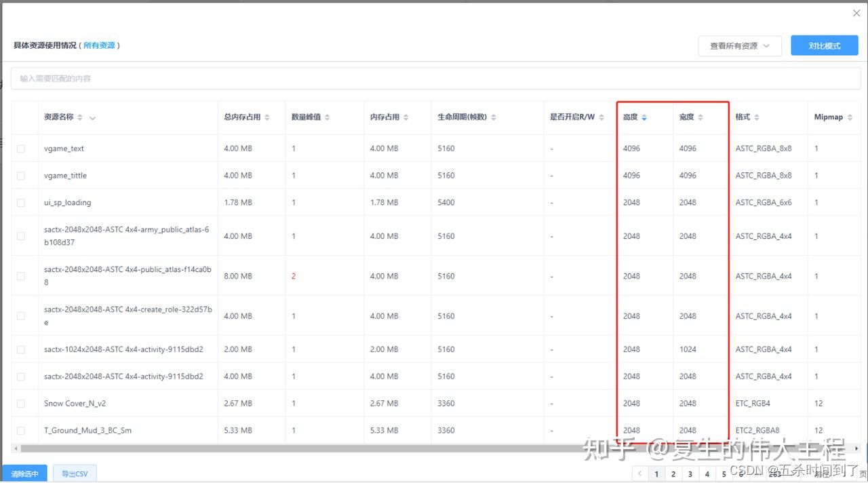Sort by 数量峰值 using its sort arrows
The height and width of the screenshot is (483, 868).
click(326, 117)
